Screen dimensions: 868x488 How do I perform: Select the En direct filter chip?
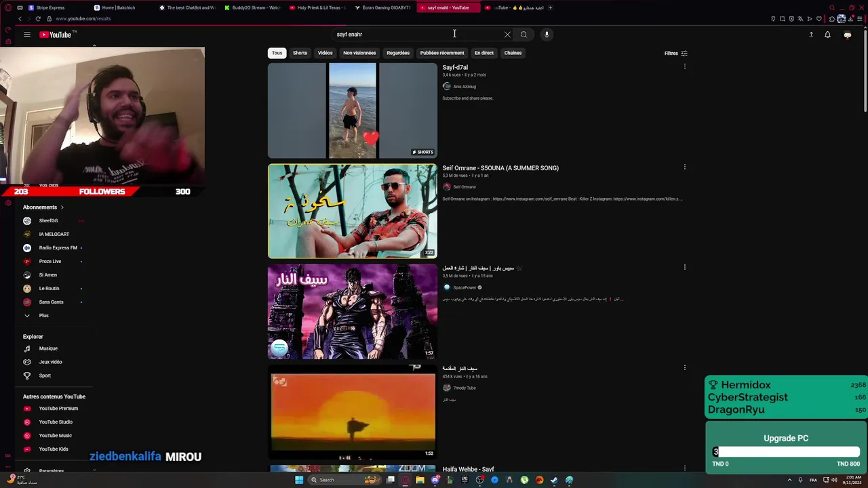tap(484, 53)
